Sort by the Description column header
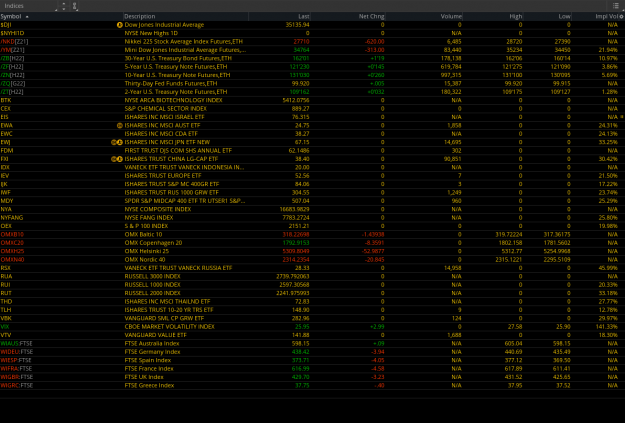The width and height of the screenshot is (625, 423). coord(140,16)
